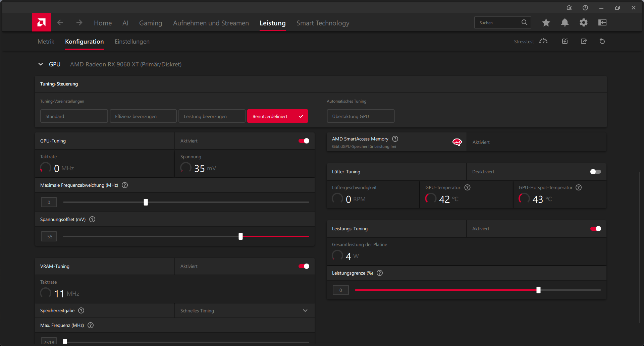Click the Stresstest gauge icon
Image resolution: width=644 pixels, height=346 pixels.
point(543,41)
